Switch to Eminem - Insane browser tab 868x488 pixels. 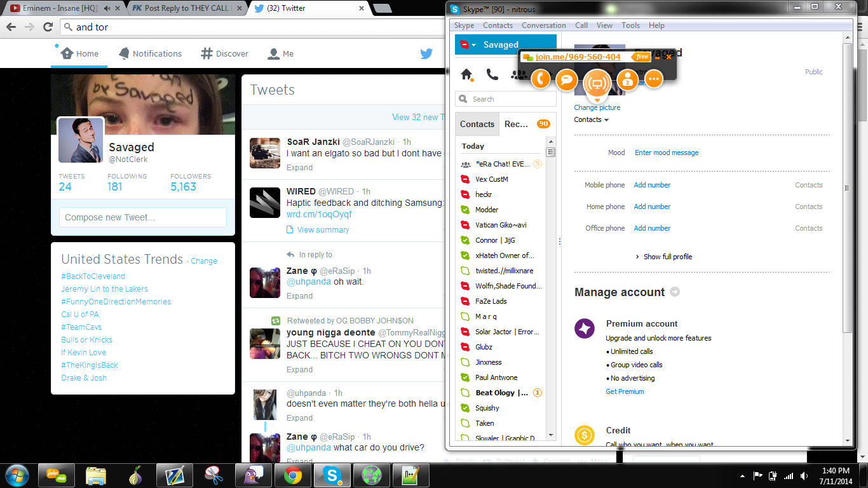pyautogui.click(x=62, y=8)
